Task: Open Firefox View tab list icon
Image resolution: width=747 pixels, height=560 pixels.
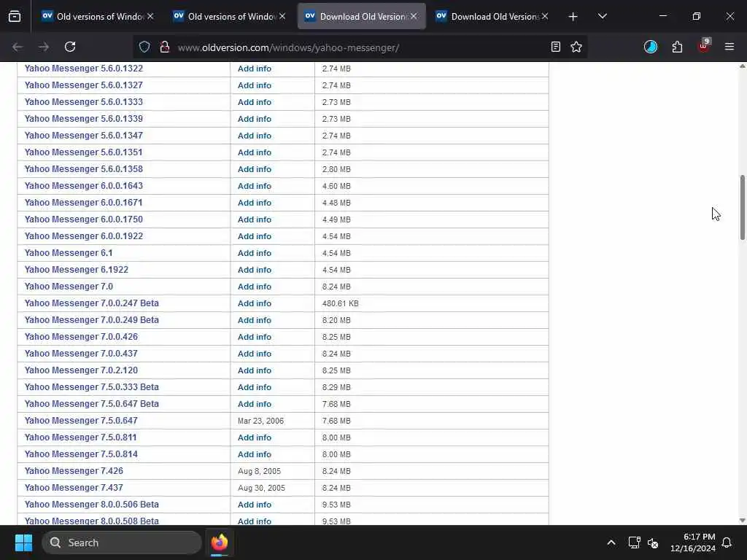Action: pos(15,17)
